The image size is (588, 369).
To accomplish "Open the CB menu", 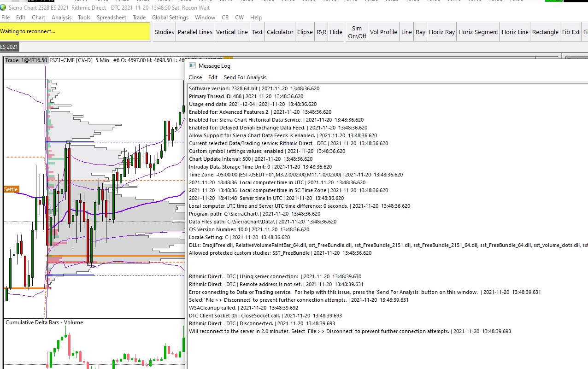I will point(225,18).
